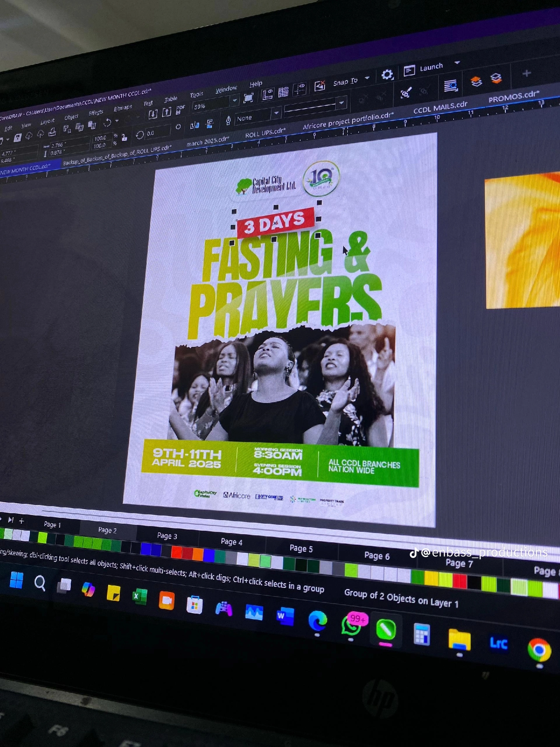
Task: Toggle the Show guidelines icon
Action: [300, 89]
